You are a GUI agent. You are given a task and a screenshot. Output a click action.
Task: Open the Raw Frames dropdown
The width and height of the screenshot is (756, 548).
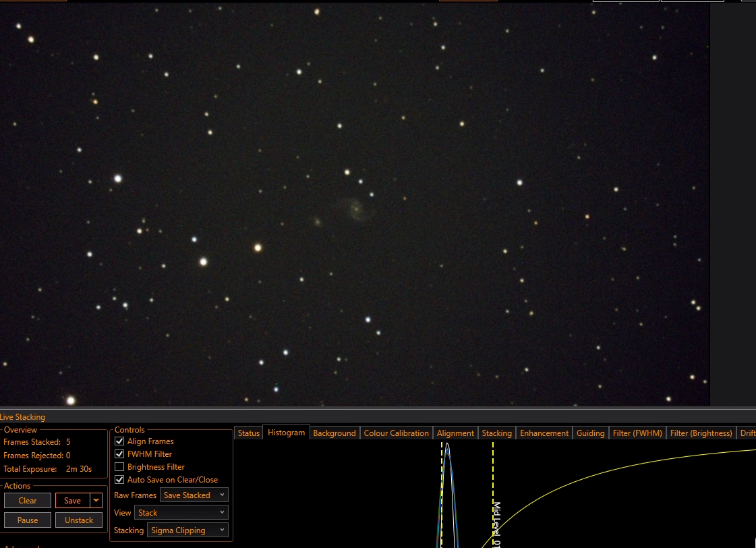coord(194,495)
